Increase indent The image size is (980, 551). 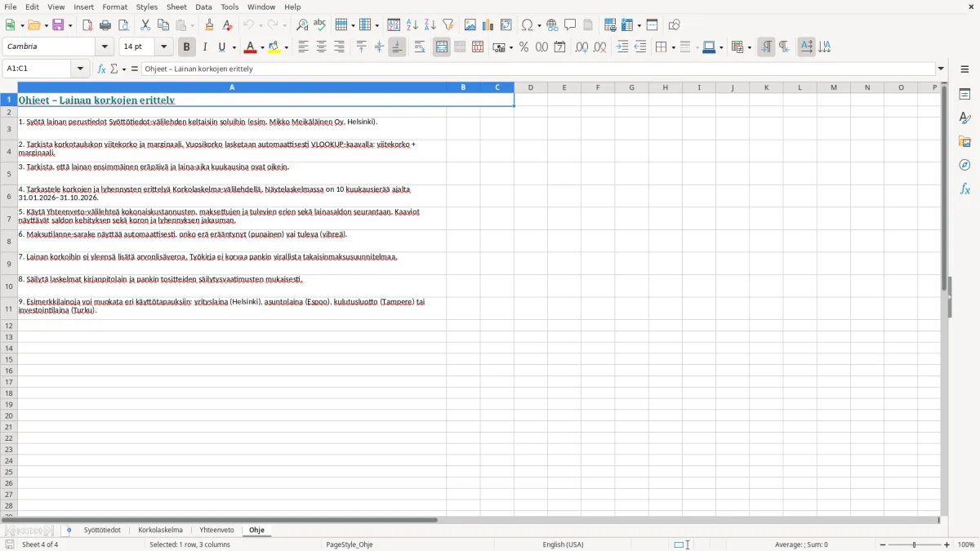coord(622,47)
